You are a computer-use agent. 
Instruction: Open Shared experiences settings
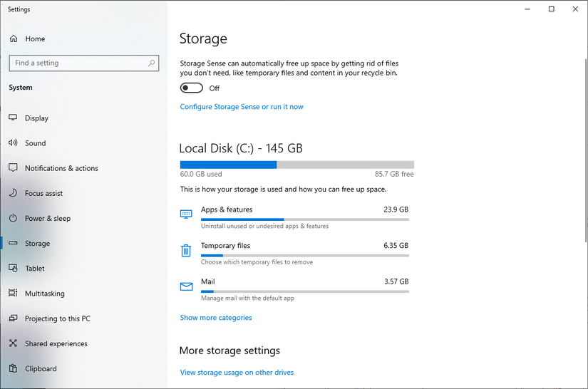[x=83, y=343]
